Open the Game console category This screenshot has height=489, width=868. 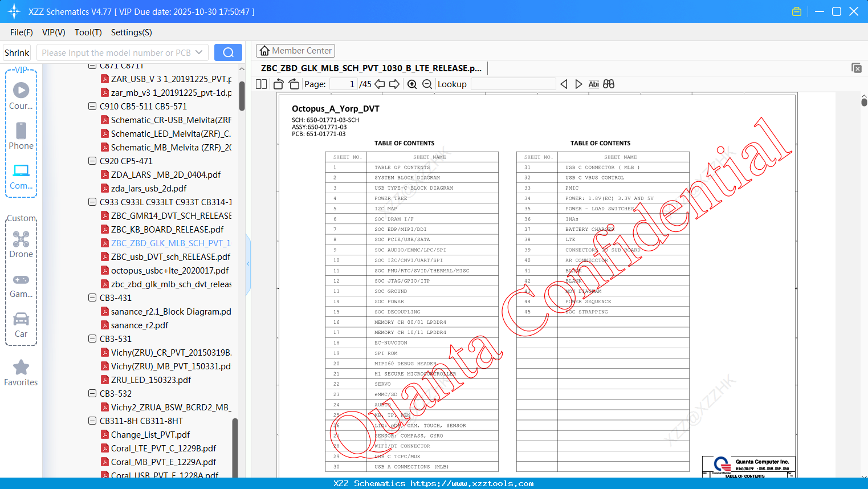(21, 285)
